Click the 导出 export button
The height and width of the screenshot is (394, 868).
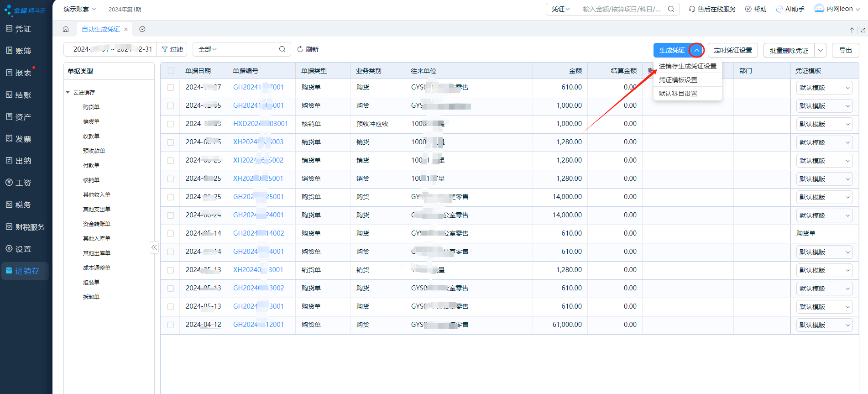tap(845, 50)
